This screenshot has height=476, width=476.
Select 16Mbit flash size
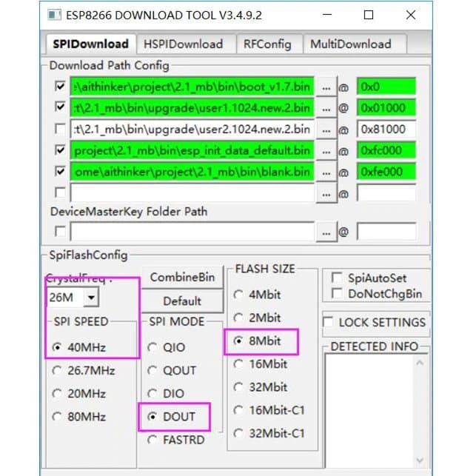(260, 364)
